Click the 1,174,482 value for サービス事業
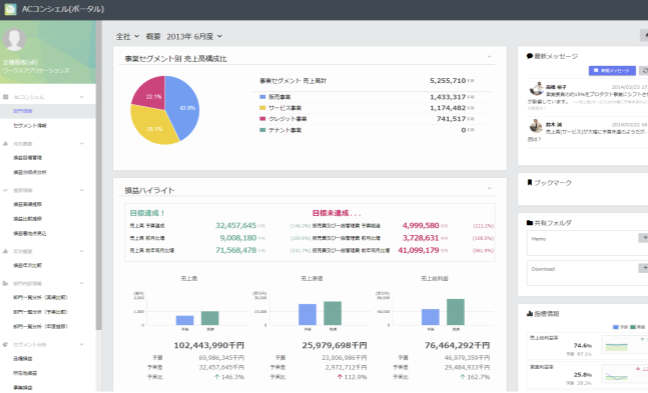 coord(448,108)
